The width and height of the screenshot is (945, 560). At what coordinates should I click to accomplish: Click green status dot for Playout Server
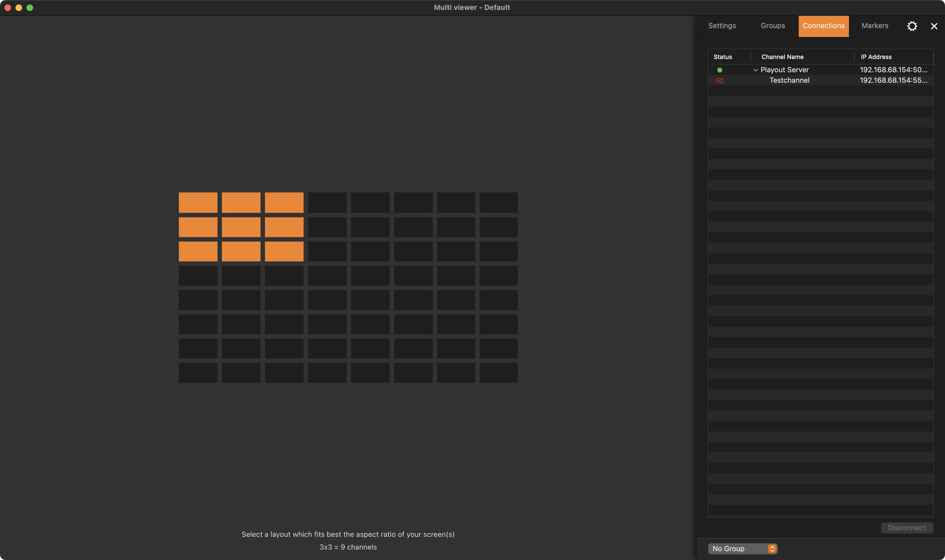tap(720, 70)
